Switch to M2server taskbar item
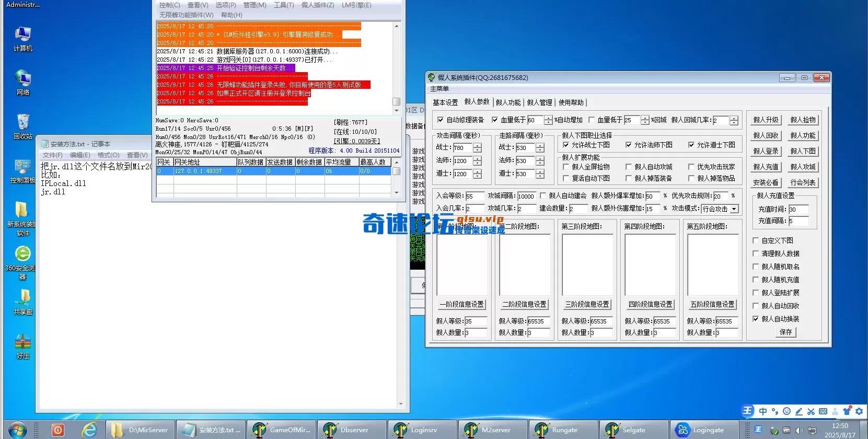 point(493,430)
